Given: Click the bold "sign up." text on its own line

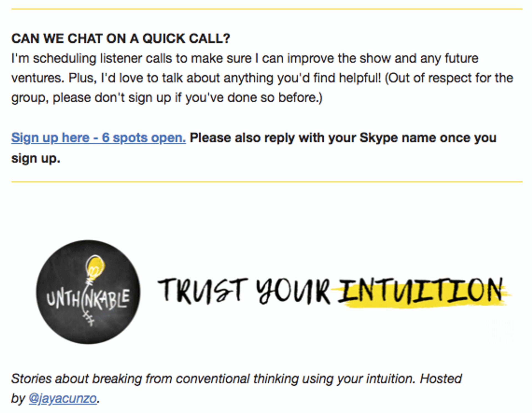Looking at the screenshot, I should 36,159.
